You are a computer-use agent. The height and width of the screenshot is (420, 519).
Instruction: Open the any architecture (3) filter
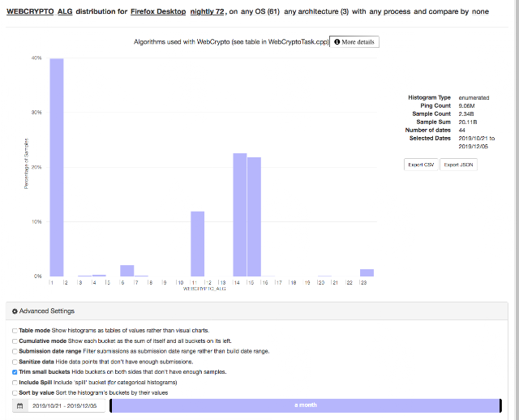pos(316,11)
